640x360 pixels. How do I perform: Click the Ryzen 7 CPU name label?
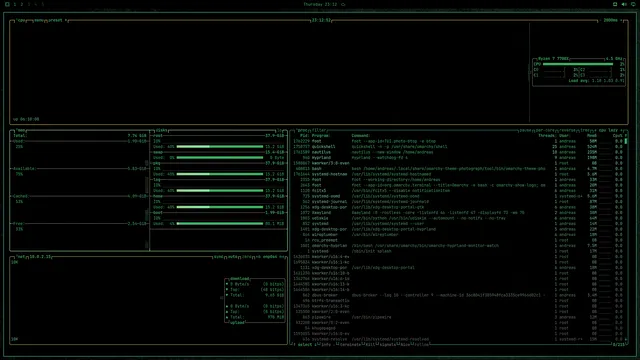[x=553, y=59]
